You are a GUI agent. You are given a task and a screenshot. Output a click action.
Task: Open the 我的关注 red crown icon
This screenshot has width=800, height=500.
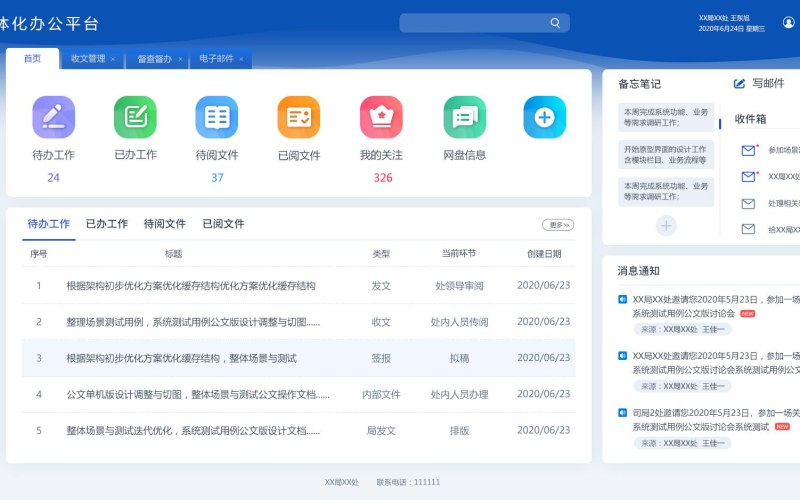pos(381,117)
